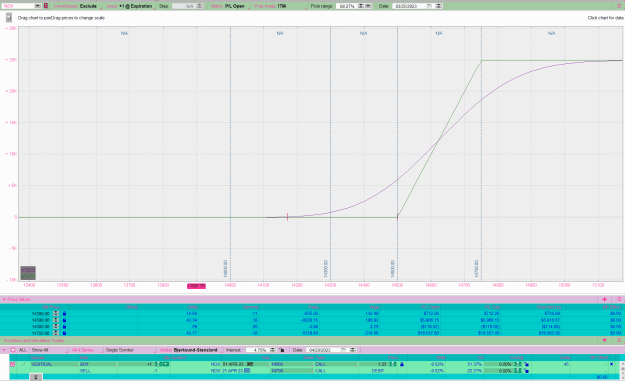Click the 14000 vertical price slice line label
The width and height of the screenshot is (625, 381).
coord(226,269)
